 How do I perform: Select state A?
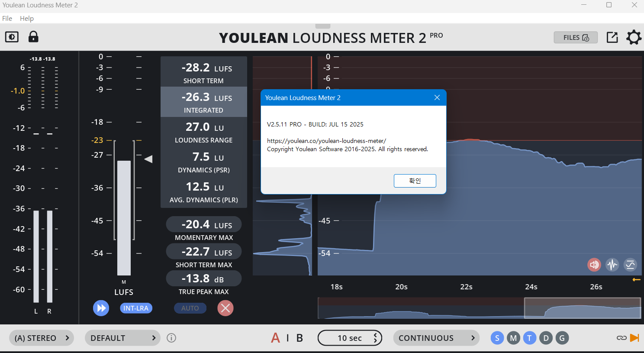point(276,338)
